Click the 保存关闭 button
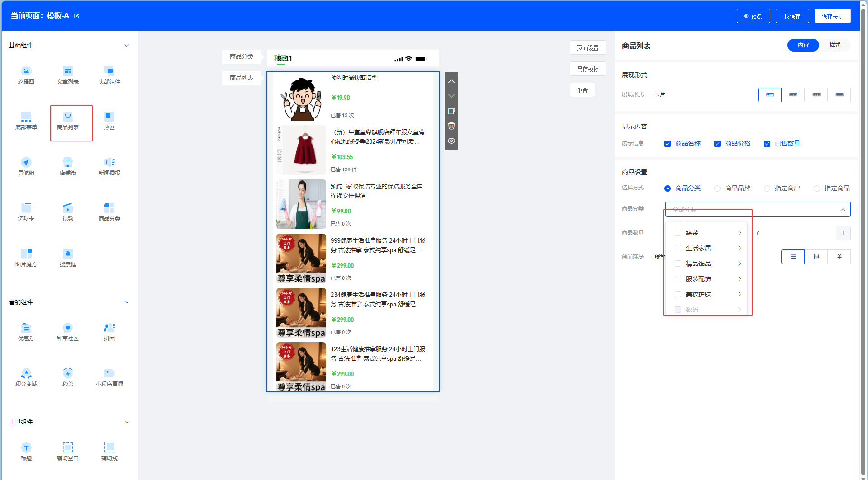Screen dimensions: 868x480 click(x=832, y=16)
